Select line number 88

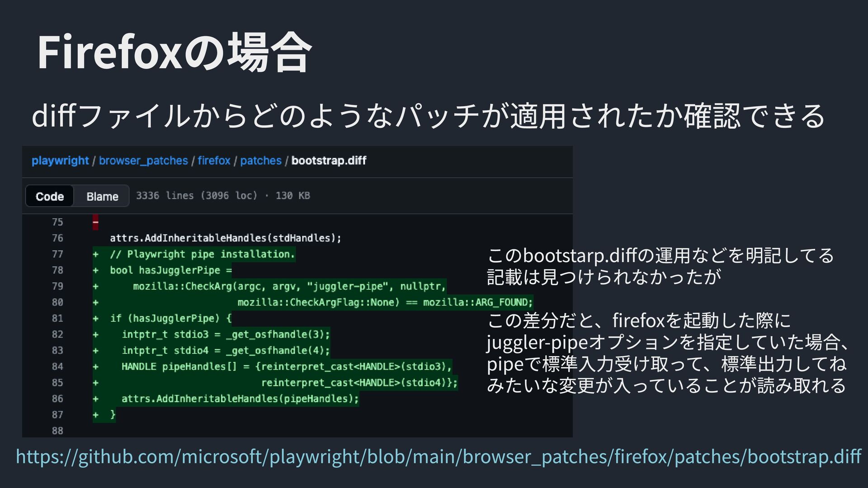click(57, 431)
